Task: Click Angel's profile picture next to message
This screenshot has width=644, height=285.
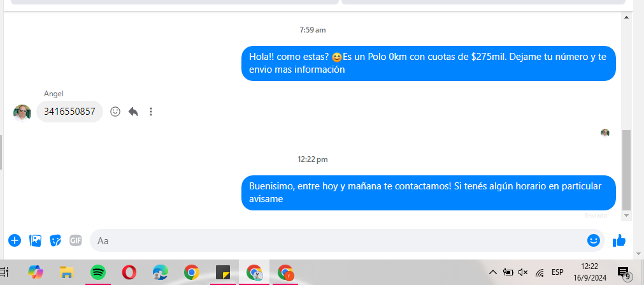Action: pyautogui.click(x=22, y=112)
